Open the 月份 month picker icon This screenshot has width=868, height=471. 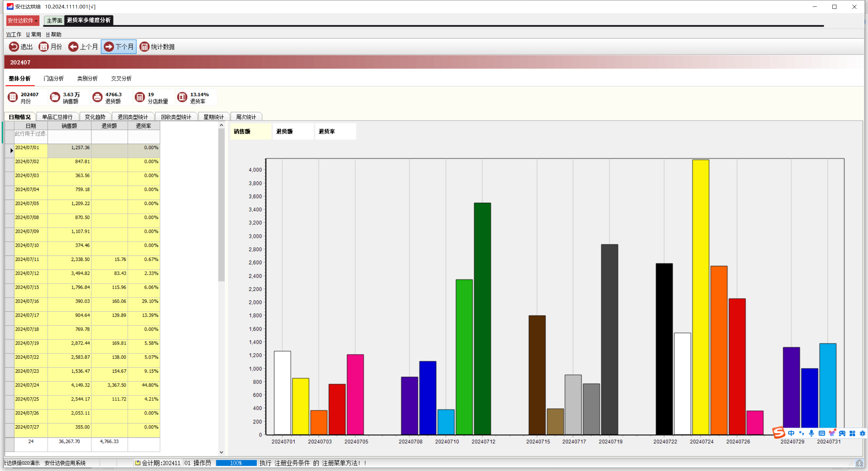click(x=43, y=47)
